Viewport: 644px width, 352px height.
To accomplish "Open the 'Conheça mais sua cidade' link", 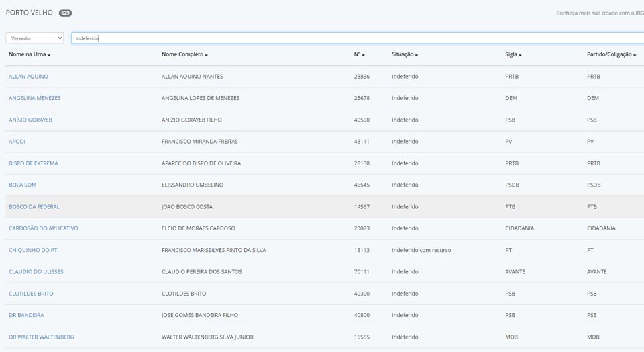I will [x=599, y=13].
